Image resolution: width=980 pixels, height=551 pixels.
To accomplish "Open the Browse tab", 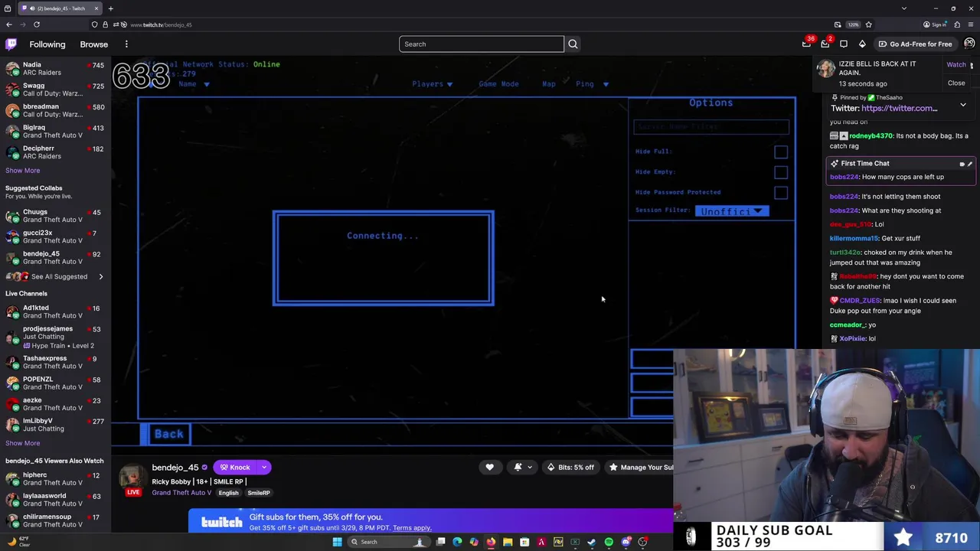I will click(94, 44).
